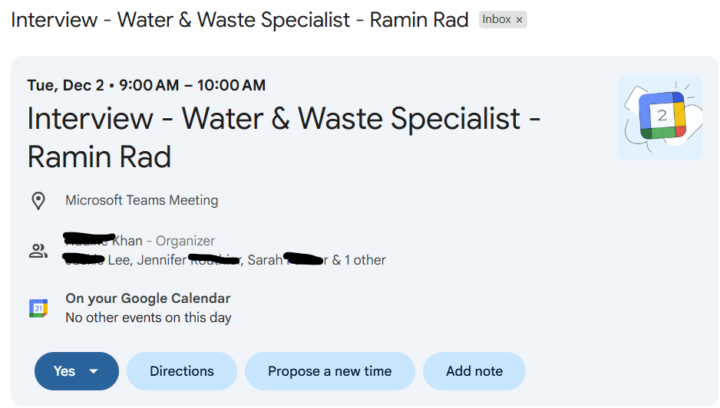Expand the Yes RSVP dropdown arrow
720x408 pixels.
(94, 371)
